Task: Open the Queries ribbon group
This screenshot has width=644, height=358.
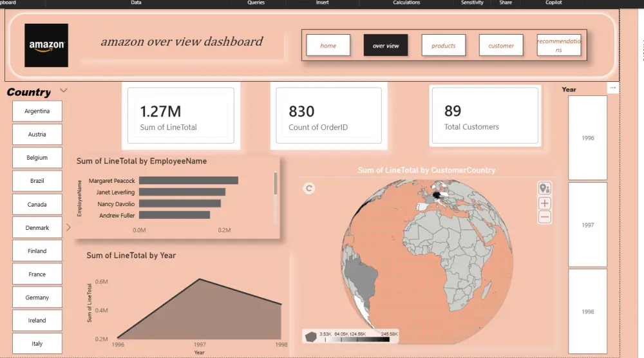Action: [256, 3]
